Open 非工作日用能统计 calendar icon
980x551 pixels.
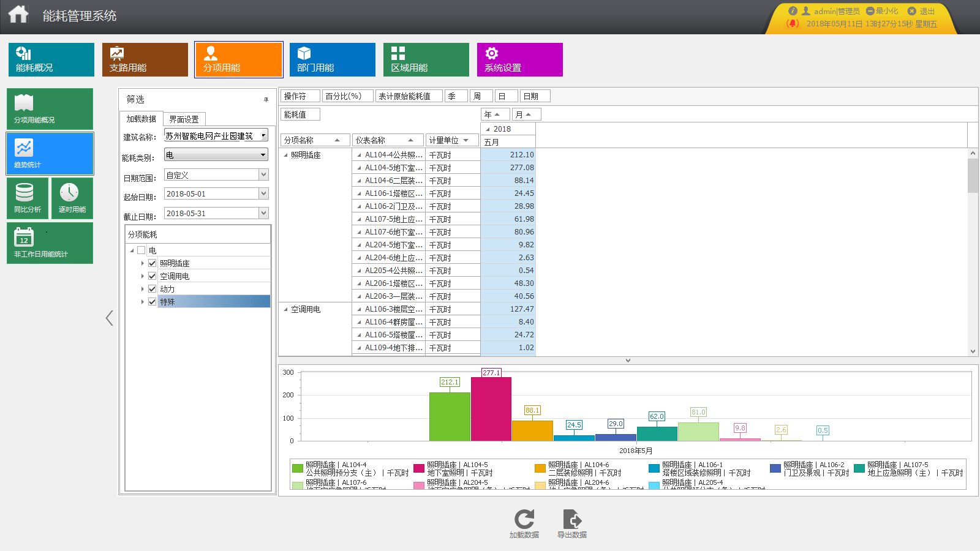24,237
